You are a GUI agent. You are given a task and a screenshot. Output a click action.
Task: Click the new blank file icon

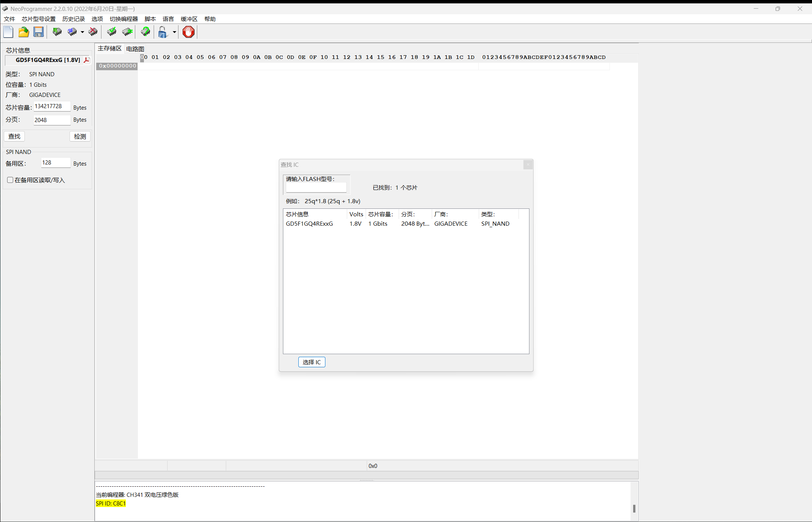pyautogui.click(x=8, y=32)
